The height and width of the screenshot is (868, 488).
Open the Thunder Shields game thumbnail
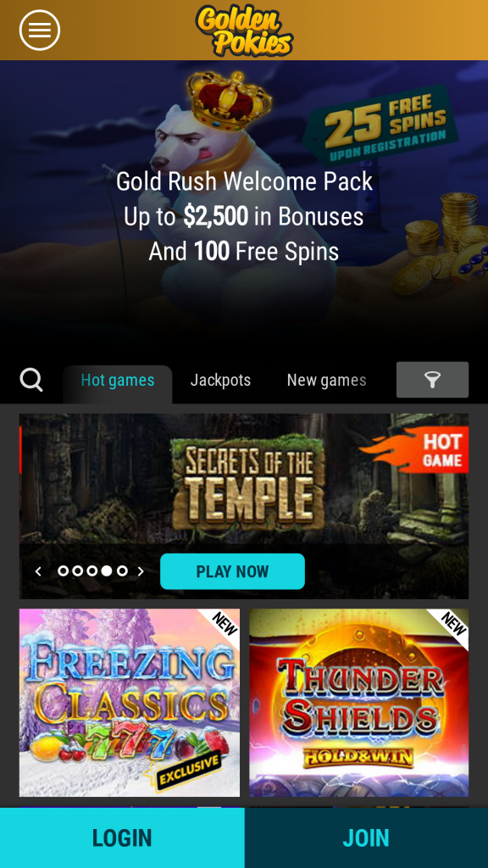358,703
